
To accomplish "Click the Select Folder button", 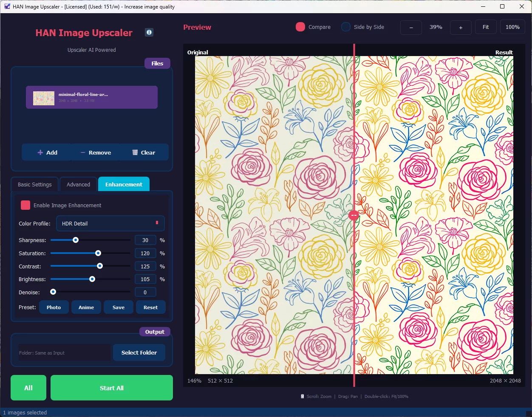I will click(x=139, y=352).
